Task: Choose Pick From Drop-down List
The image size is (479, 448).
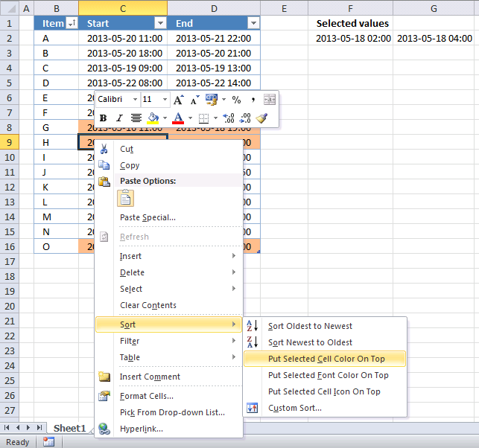Action: coord(169,412)
